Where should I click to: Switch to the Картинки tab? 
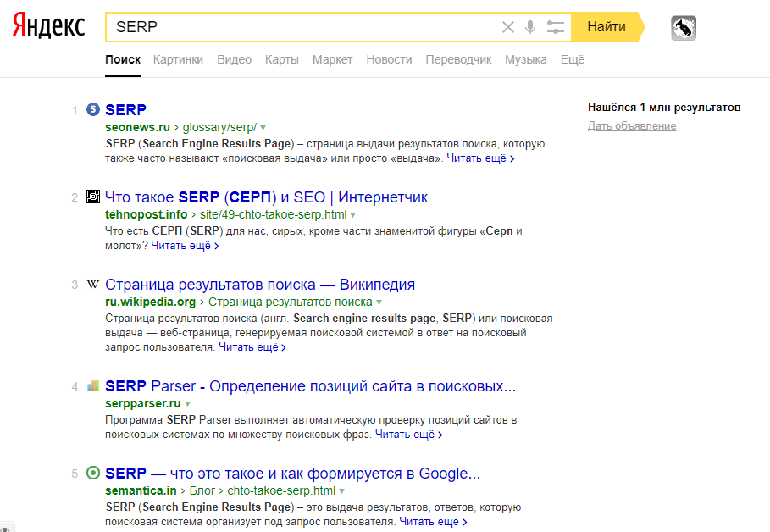click(178, 59)
